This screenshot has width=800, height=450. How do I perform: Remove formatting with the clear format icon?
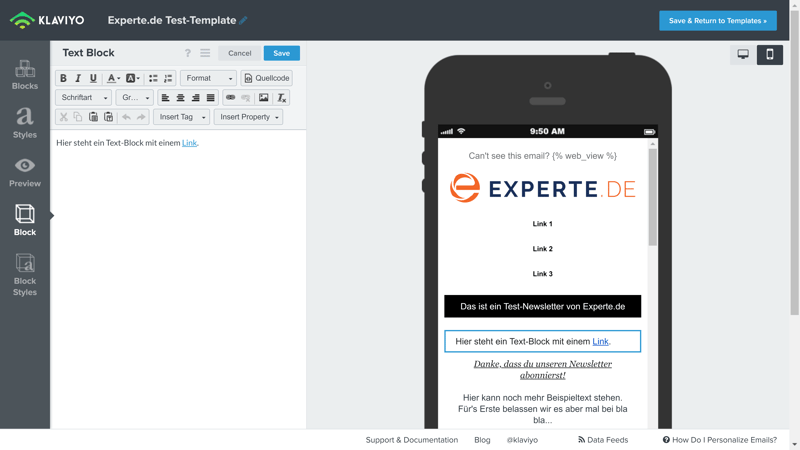coord(282,98)
